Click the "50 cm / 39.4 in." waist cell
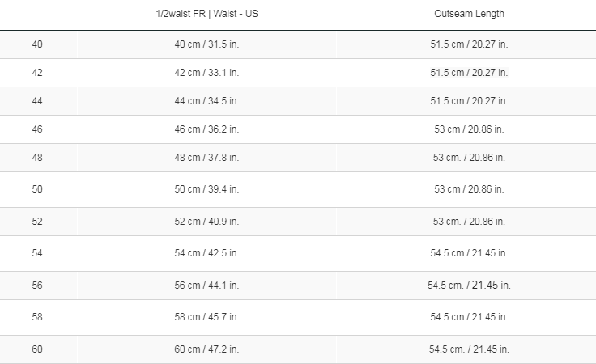Viewport: 596px width, 364px height. (x=206, y=189)
